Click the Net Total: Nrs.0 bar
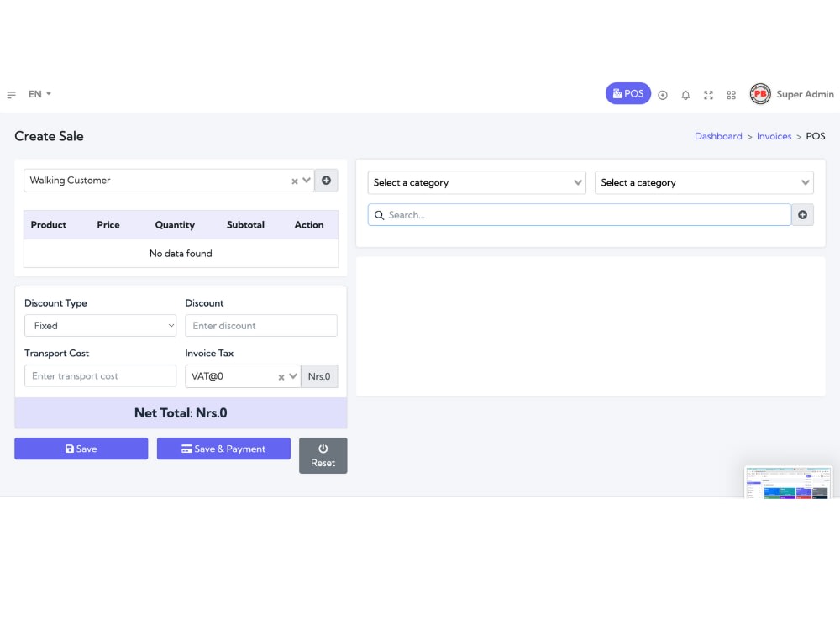The height and width of the screenshot is (630, 840). point(181,413)
